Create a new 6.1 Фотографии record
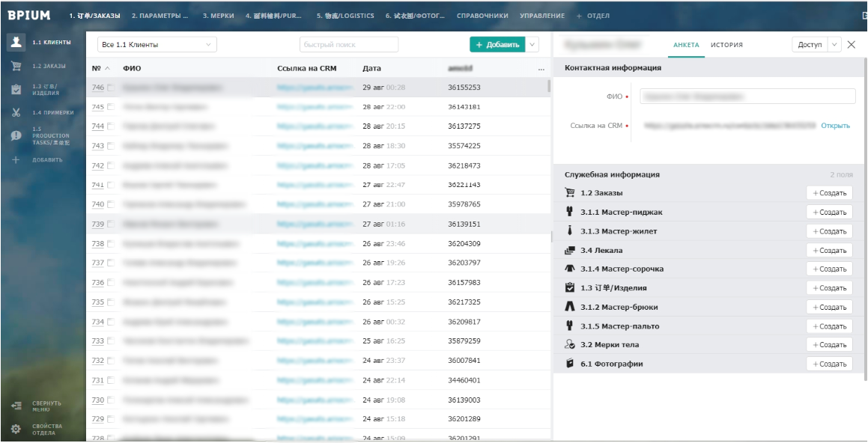868x443 pixels. click(x=829, y=364)
